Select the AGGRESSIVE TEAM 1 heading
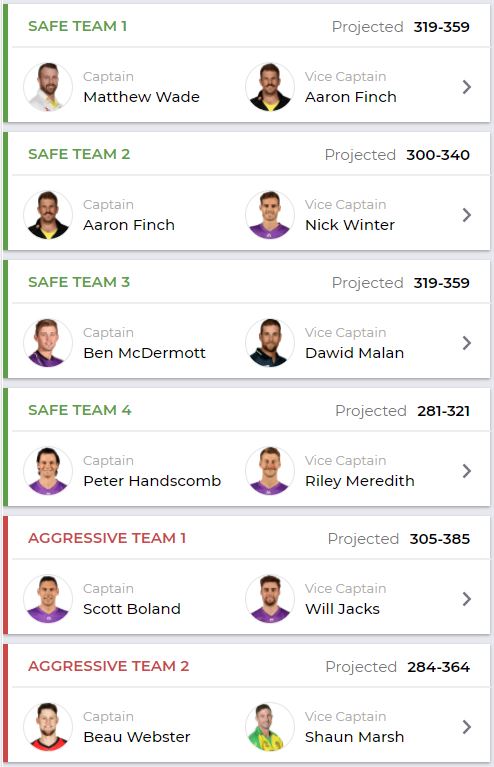The image size is (494, 767). click(107, 538)
